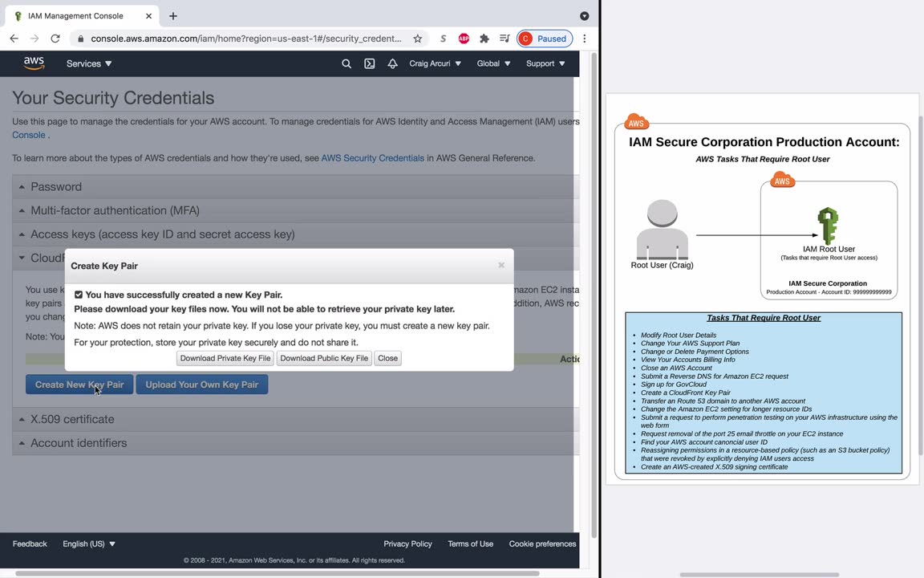The width and height of the screenshot is (924, 578).
Task: Click the AdBlock Plus extension icon
Action: [x=464, y=39]
